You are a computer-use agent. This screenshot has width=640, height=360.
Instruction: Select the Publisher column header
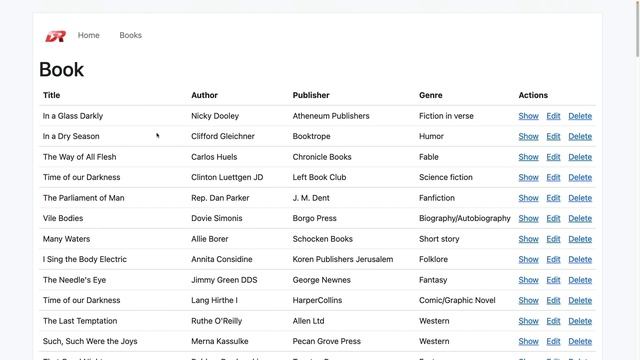coord(311,95)
